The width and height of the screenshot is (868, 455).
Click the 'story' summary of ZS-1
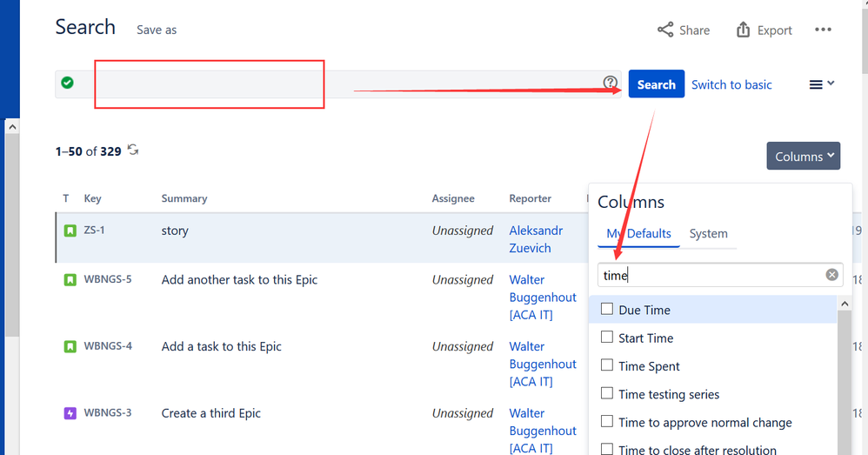[175, 231]
